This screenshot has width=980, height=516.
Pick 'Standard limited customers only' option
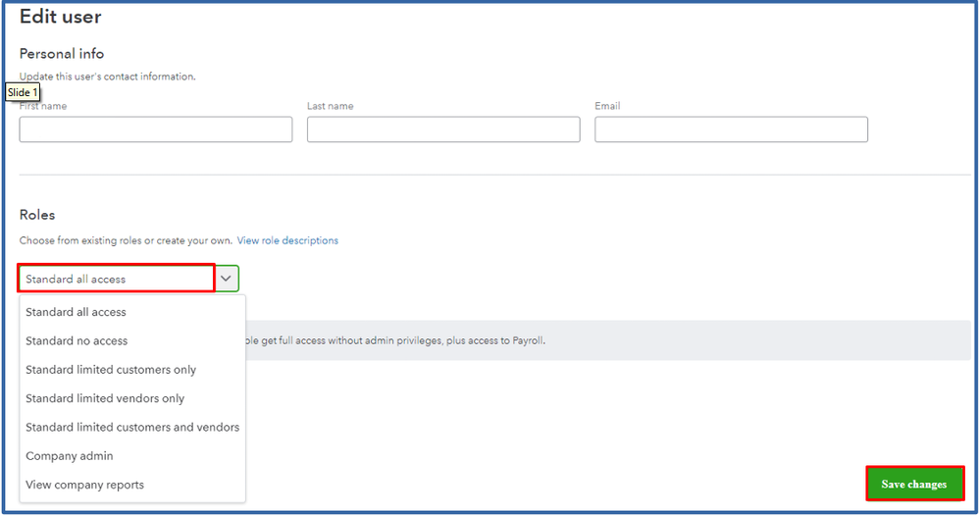pos(111,370)
